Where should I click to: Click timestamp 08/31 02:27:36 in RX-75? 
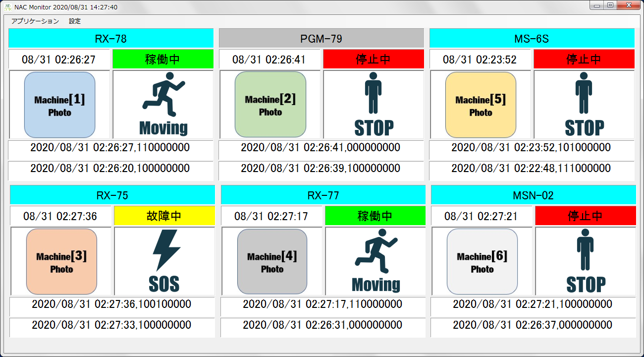[x=60, y=216]
